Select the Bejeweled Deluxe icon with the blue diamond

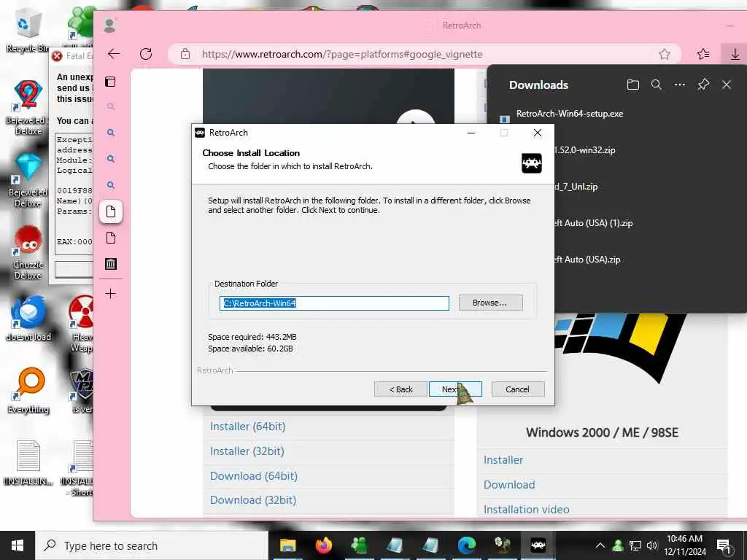pyautogui.click(x=28, y=180)
